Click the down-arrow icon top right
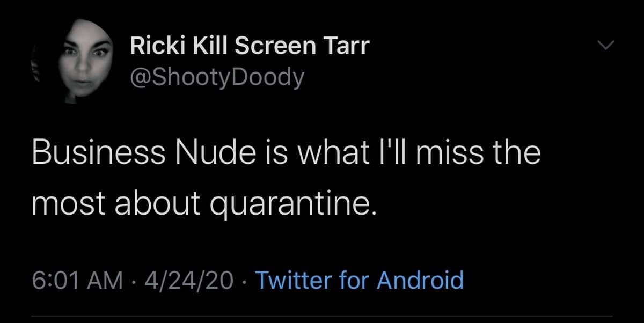 606,46
